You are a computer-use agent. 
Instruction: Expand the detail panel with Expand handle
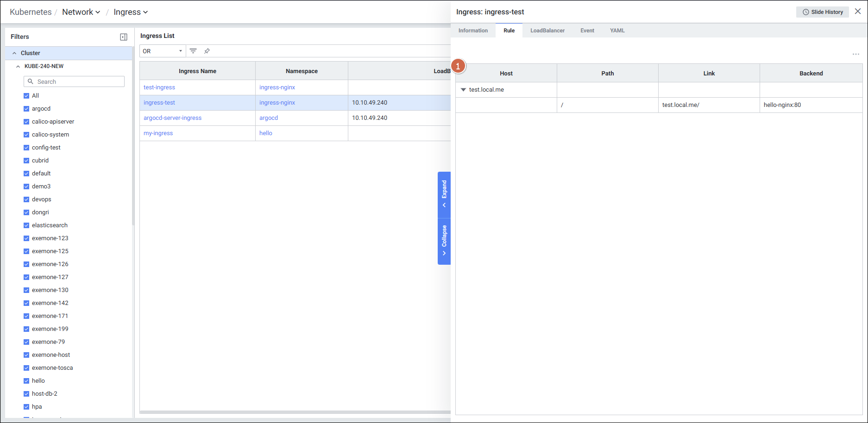[x=444, y=194]
